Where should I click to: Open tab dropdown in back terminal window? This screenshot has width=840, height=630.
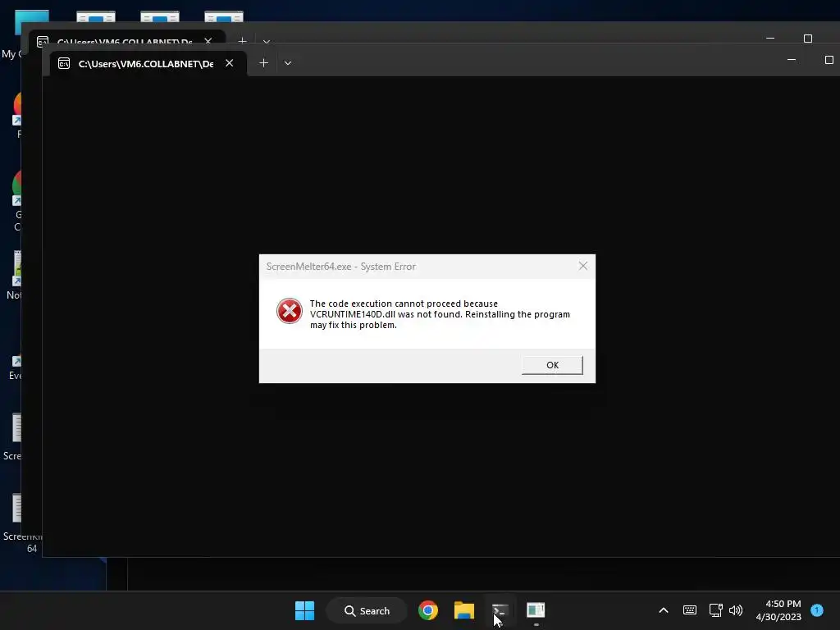267,41
